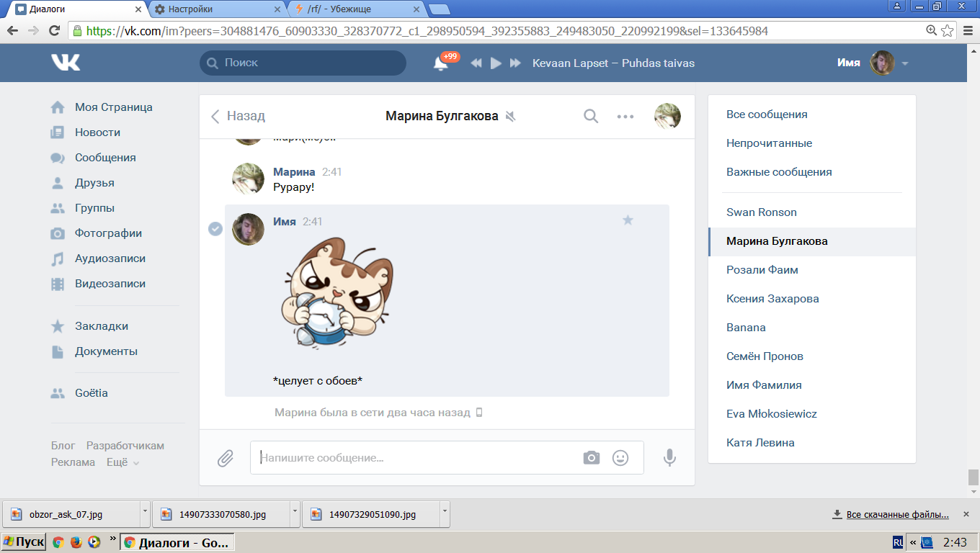Skip to next track in header player
The width and height of the screenshot is (980, 553).
click(515, 63)
